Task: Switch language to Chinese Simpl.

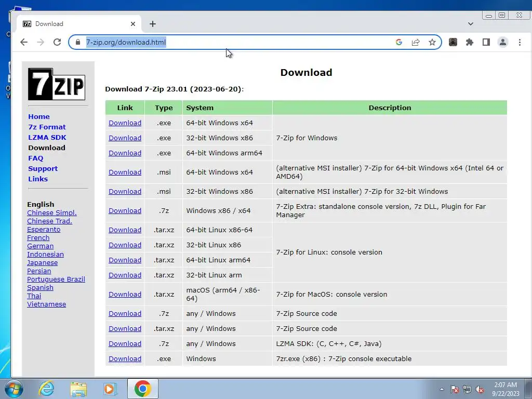Action: pos(52,212)
